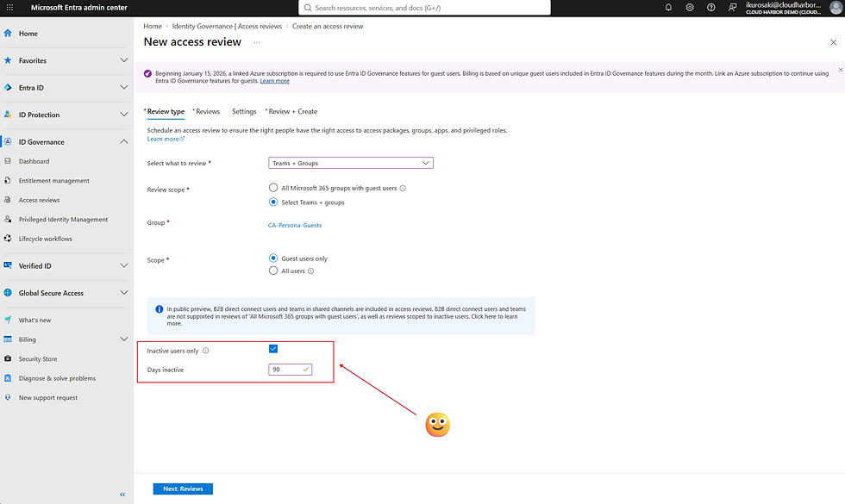Click the Privileged Identity Management icon
The width and height of the screenshot is (845, 504).
click(8, 219)
